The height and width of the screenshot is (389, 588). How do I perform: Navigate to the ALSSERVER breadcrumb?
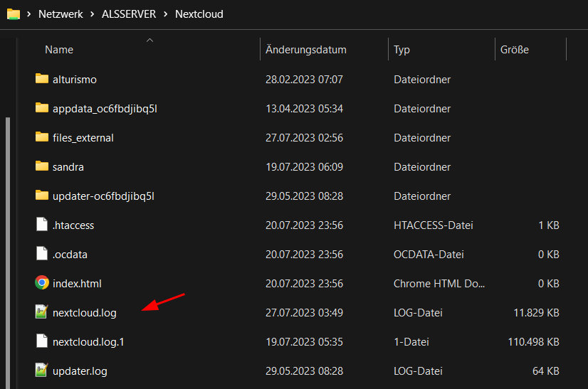point(129,14)
